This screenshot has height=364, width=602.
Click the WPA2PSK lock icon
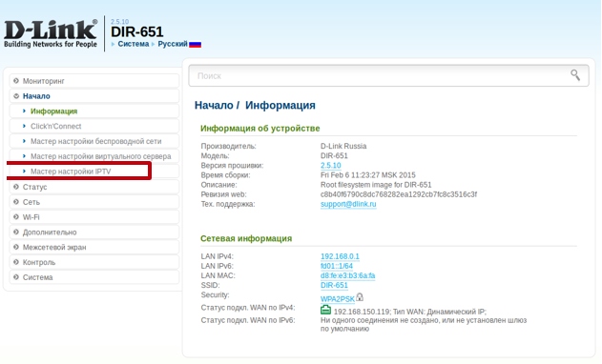(360, 297)
